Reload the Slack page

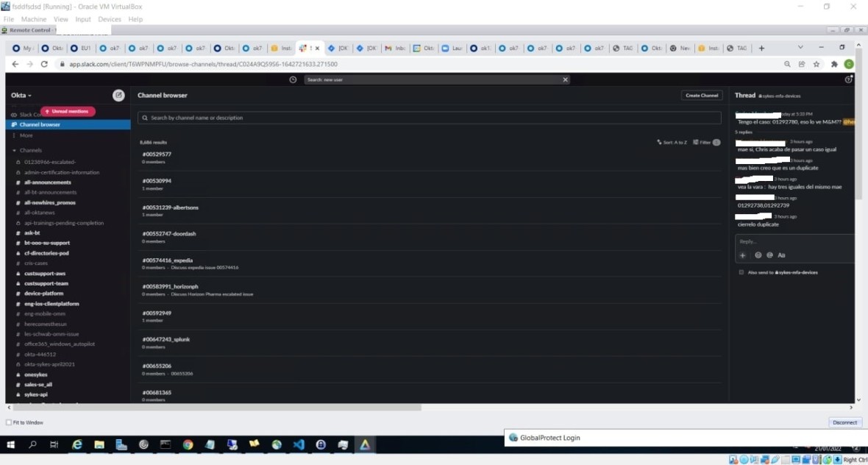[x=44, y=64]
